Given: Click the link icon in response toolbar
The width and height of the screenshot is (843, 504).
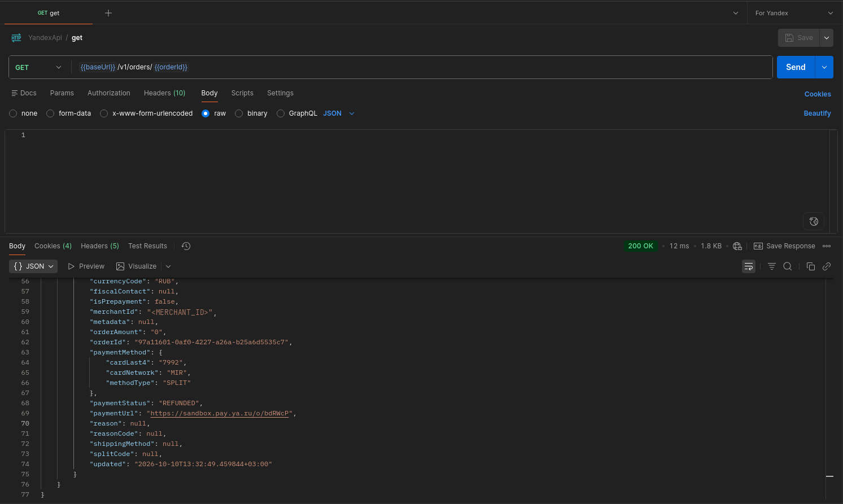Looking at the screenshot, I should (827, 266).
